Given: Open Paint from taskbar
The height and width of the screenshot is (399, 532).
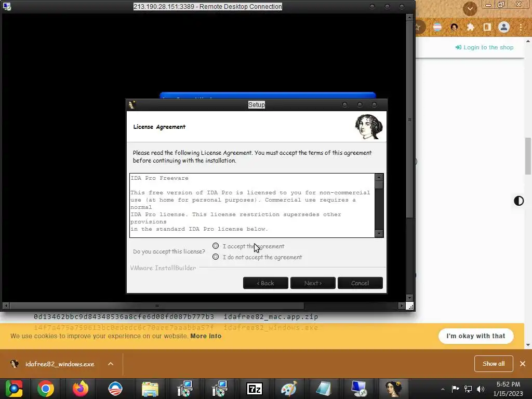Looking at the screenshot, I should [x=289, y=389].
